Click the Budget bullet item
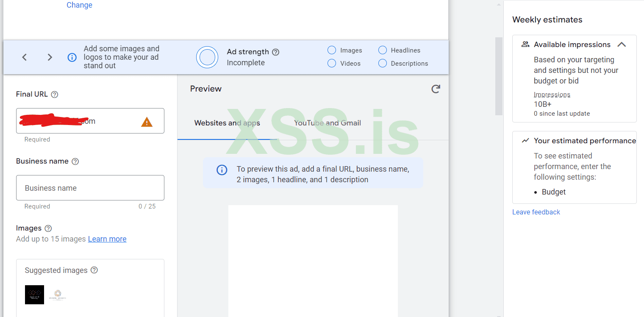The image size is (644, 317). tap(554, 192)
